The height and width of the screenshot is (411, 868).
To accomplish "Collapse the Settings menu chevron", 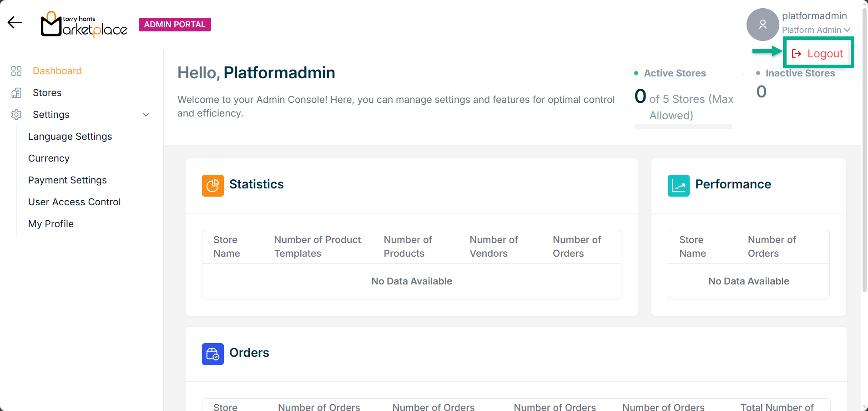I will [146, 115].
